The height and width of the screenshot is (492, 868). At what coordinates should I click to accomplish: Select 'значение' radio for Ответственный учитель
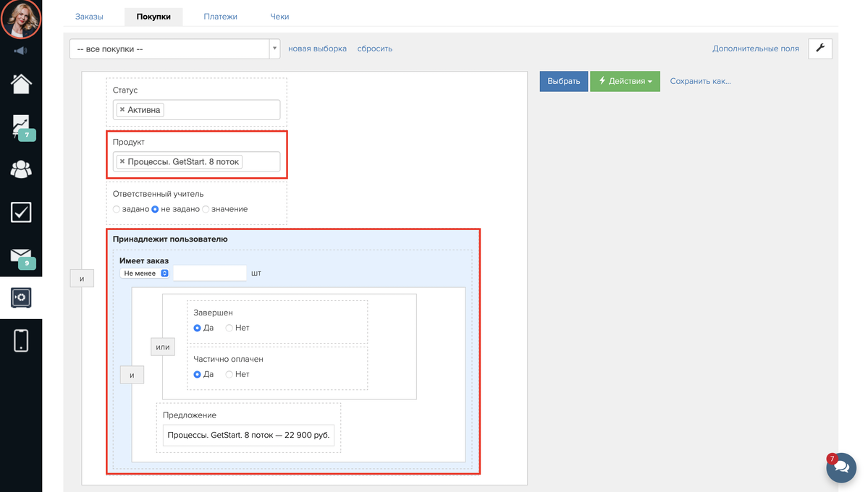click(x=206, y=209)
